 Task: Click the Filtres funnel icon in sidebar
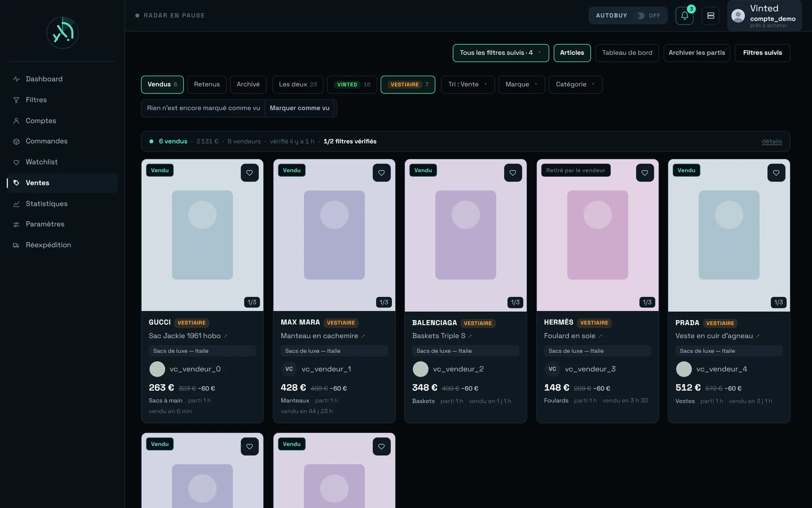tap(16, 100)
